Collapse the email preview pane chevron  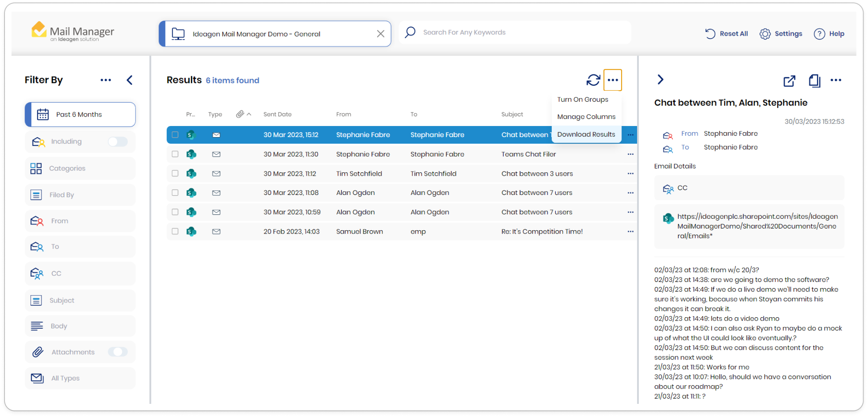click(x=661, y=80)
